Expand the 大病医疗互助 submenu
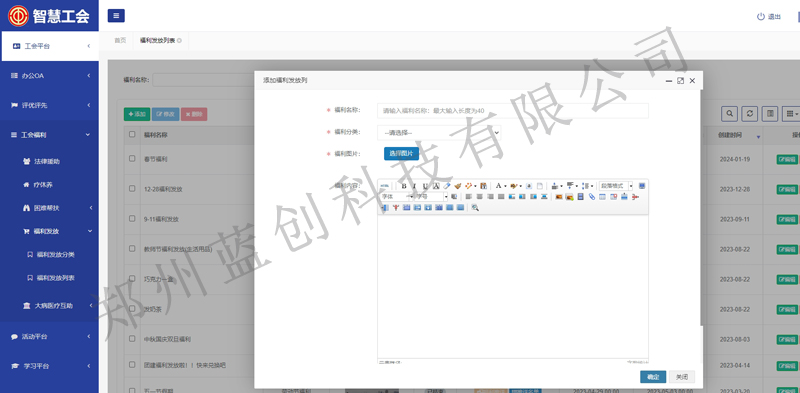 click(x=49, y=306)
